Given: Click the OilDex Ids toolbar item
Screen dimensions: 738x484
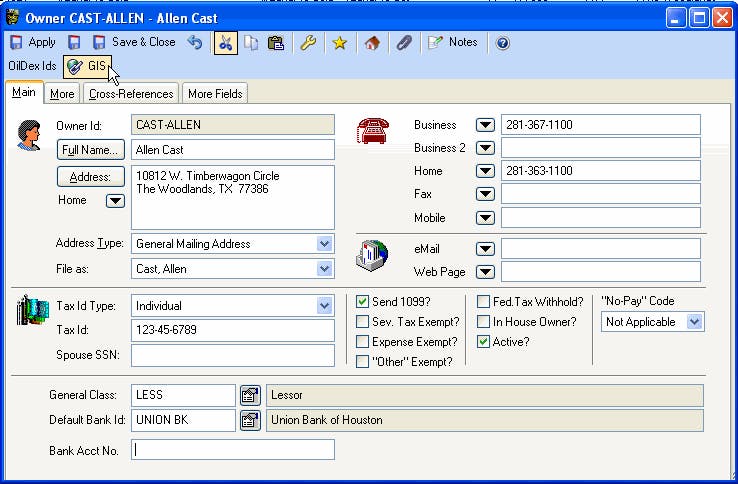Looking at the screenshot, I should coord(32,66).
